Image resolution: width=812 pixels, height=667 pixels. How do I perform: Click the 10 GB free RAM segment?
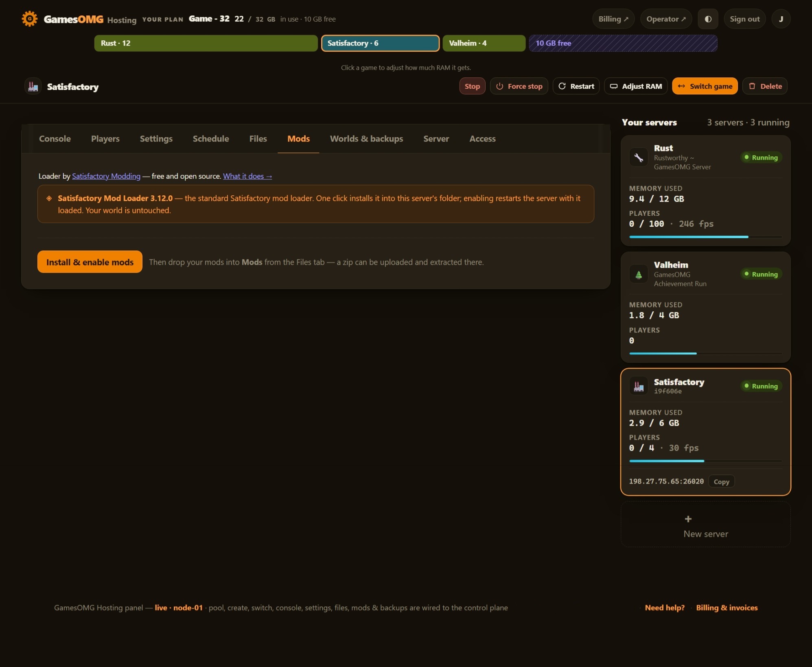point(623,43)
